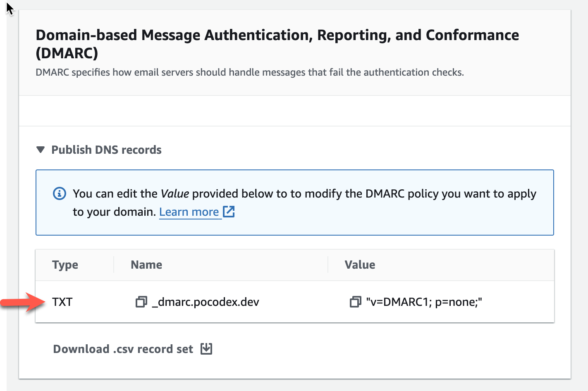Click Download .csv record set text
The image size is (588, 391).
[123, 349]
